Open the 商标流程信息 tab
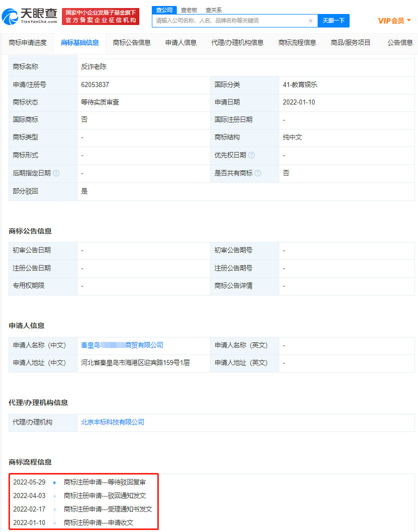 point(297,43)
